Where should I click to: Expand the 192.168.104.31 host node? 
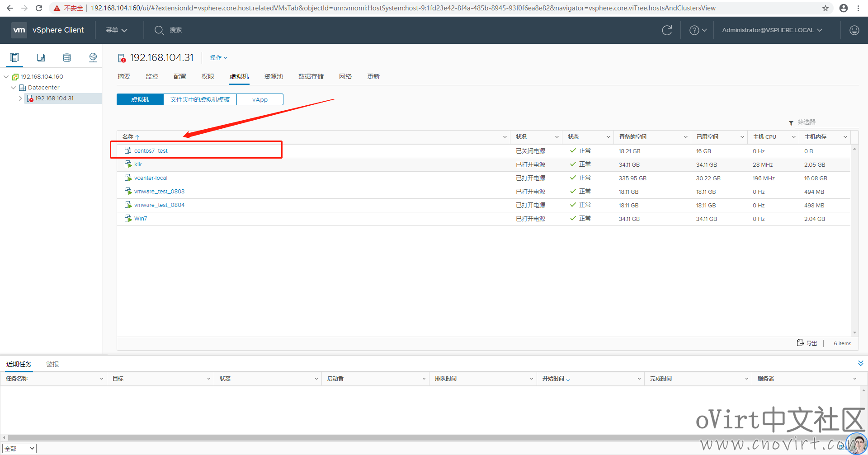(x=20, y=98)
